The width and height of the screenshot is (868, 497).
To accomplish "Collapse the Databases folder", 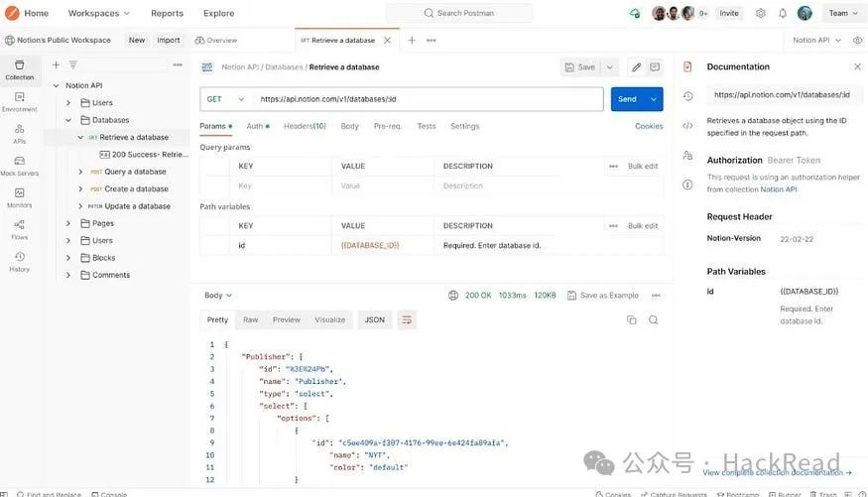I will click(68, 120).
